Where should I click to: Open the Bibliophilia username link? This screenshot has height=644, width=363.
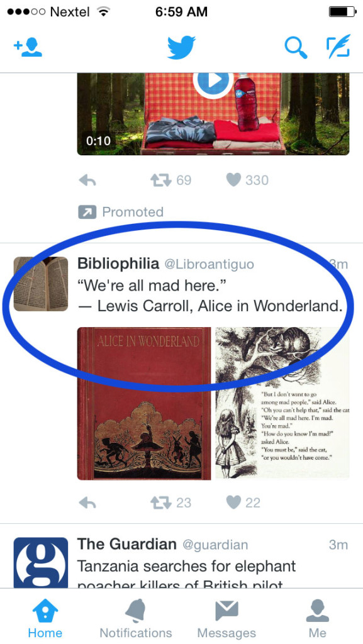click(x=209, y=265)
